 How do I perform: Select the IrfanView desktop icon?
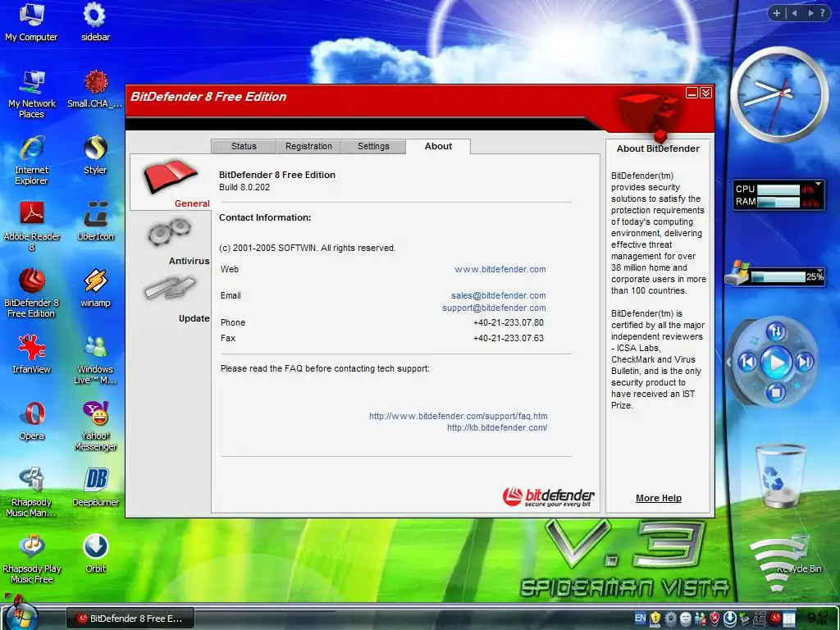[32, 354]
